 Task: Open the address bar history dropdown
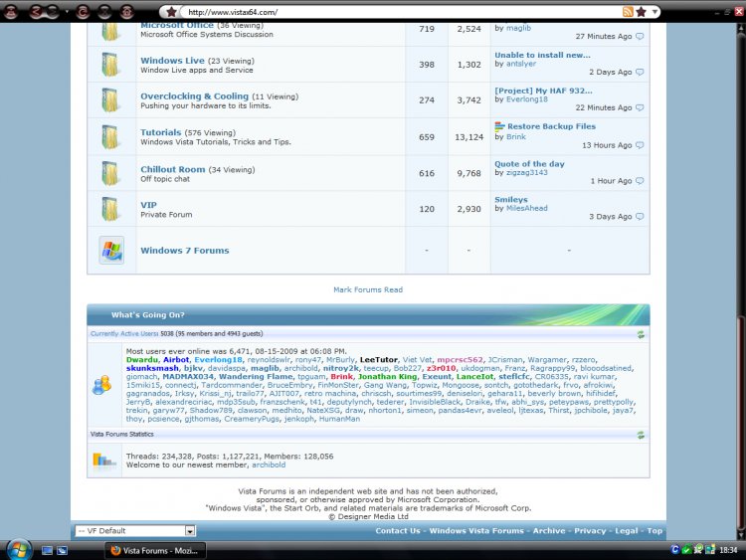pyautogui.click(x=654, y=11)
